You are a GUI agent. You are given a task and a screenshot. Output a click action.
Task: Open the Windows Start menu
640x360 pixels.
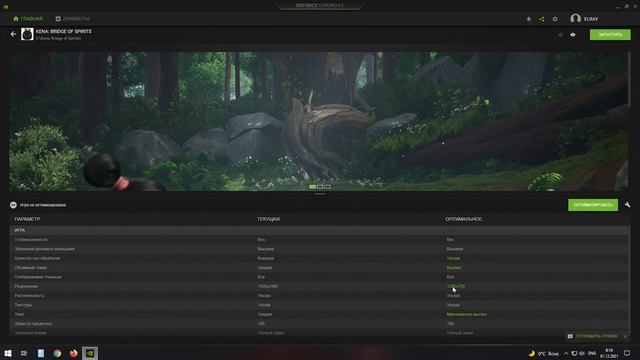click(8, 353)
